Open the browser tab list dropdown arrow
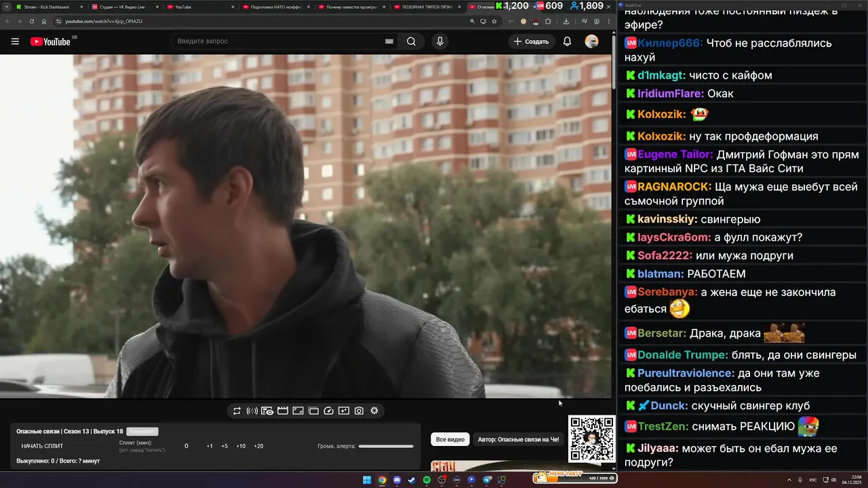Image resolution: width=868 pixels, height=488 pixels. click(5, 7)
